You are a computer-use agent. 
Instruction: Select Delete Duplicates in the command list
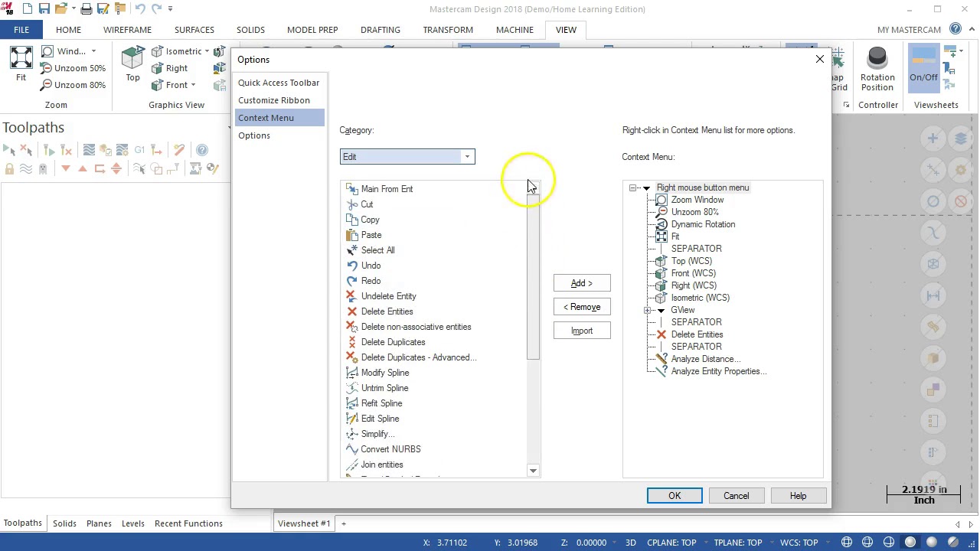pos(393,342)
